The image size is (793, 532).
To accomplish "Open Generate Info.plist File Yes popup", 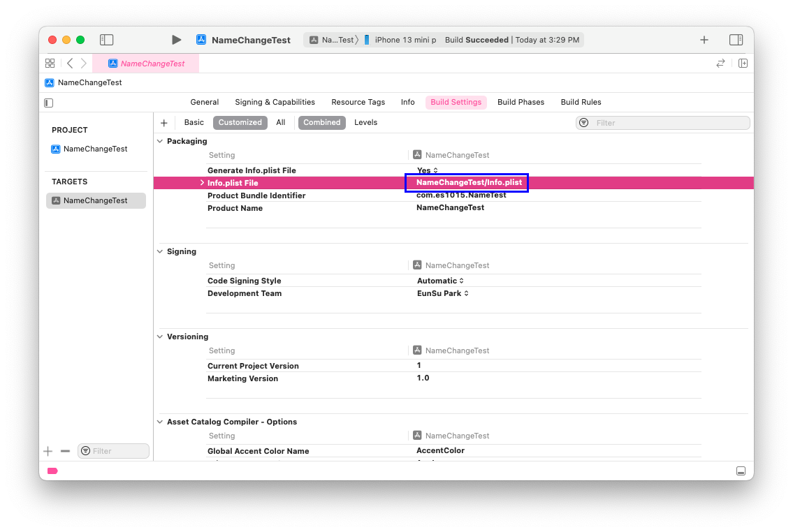I will coord(428,170).
